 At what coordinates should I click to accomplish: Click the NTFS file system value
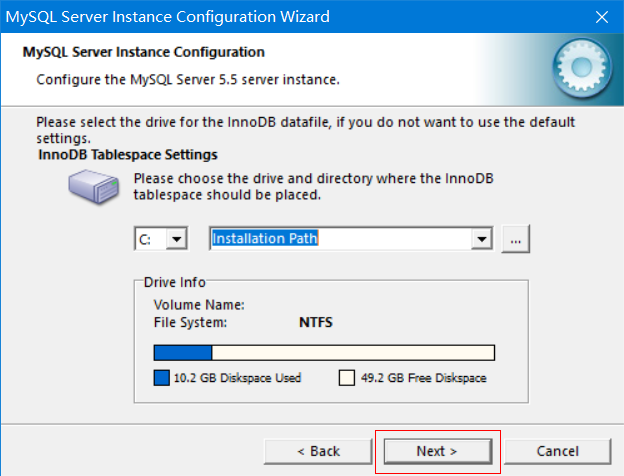(x=316, y=322)
